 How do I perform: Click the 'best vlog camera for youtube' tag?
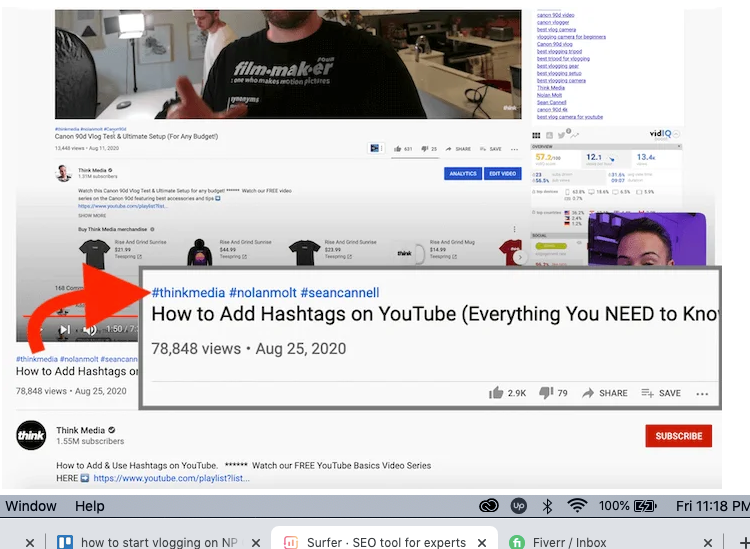coord(570,117)
